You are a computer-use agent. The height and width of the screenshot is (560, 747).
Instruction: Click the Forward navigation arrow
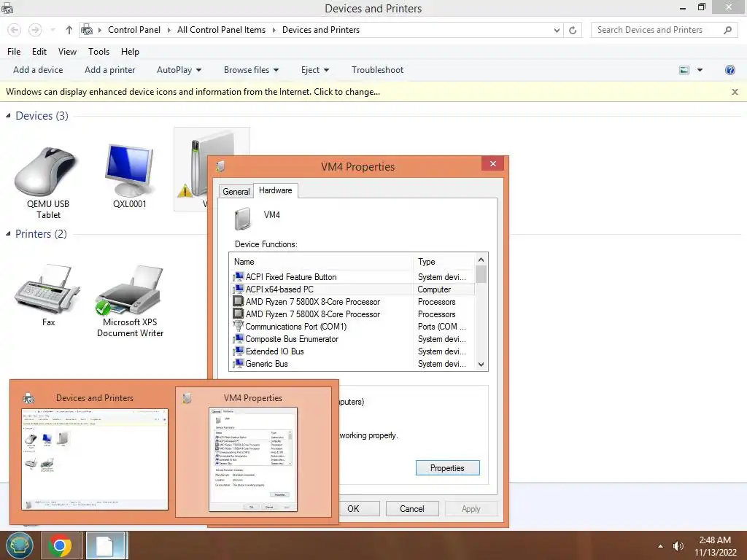click(35, 30)
